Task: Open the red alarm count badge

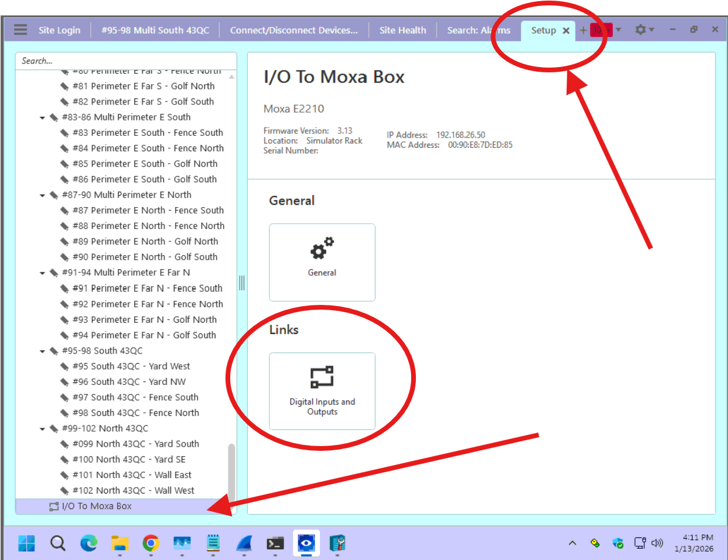Action: [600, 30]
